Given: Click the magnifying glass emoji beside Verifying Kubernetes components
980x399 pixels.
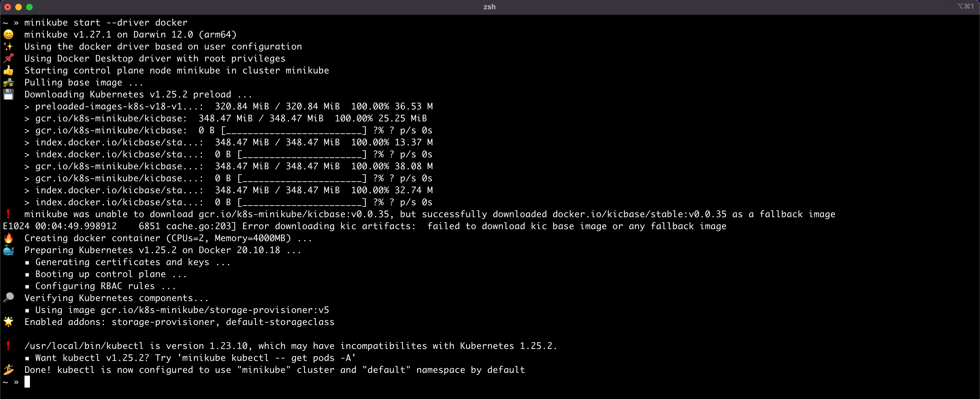Looking at the screenshot, I should point(8,298).
